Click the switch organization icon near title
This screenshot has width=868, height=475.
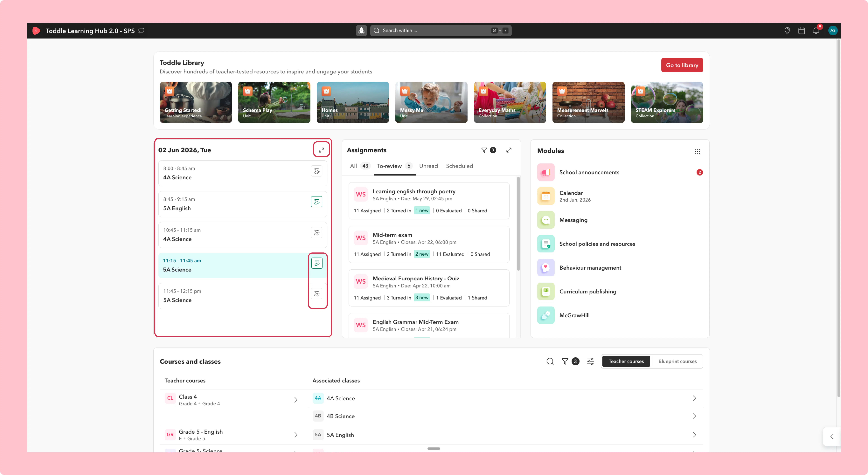tap(142, 31)
